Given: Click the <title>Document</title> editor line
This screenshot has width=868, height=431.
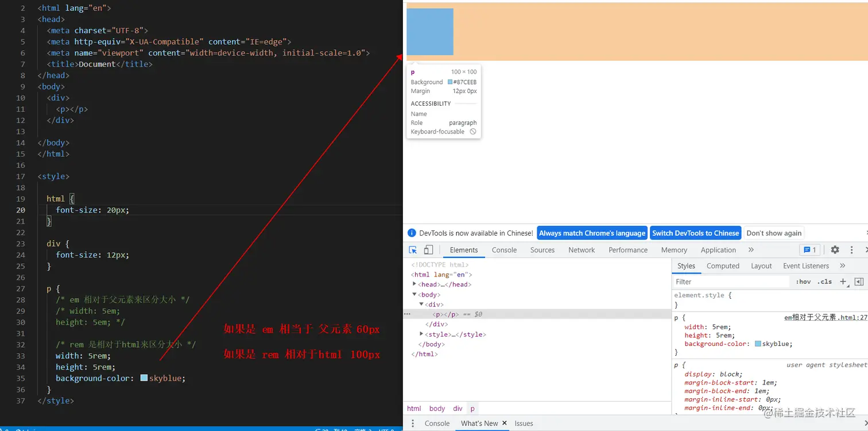Looking at the screenshot, I should (100, 64).
